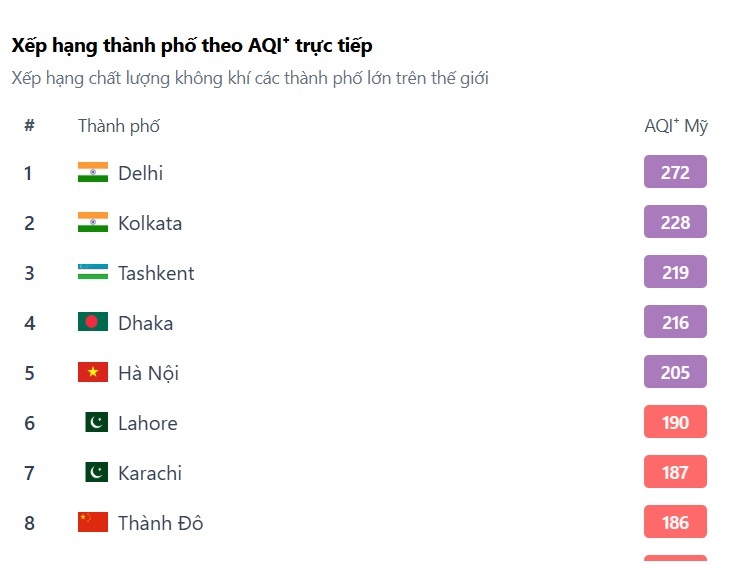Open the Tashkent city page
This screenshot has width=741, height=565.
tap(156, 273)
